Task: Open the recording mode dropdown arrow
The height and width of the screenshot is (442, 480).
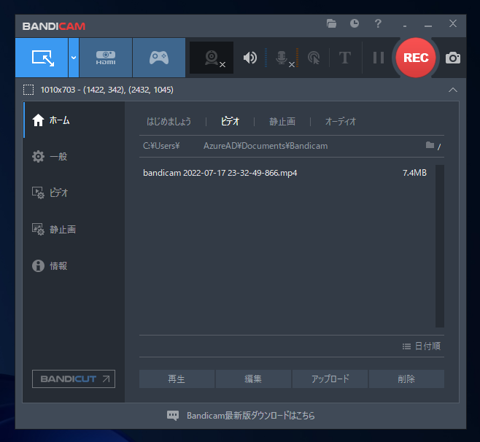Action: point(74,57)
